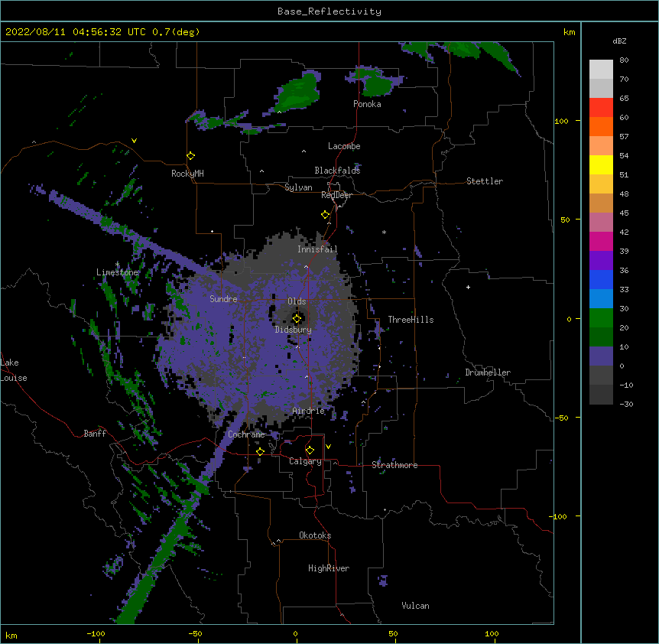Click the Airdrie label
This screenshot has height=644, width=659.
309,411
